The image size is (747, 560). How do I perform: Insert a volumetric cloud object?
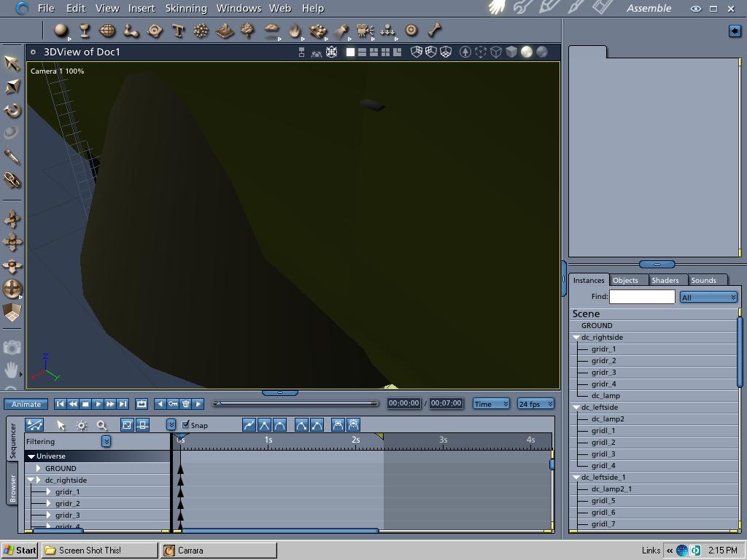click(271, 31)
